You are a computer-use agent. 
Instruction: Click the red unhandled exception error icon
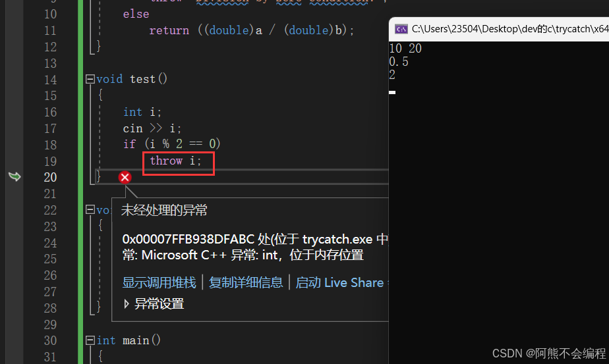click(125, 177)
